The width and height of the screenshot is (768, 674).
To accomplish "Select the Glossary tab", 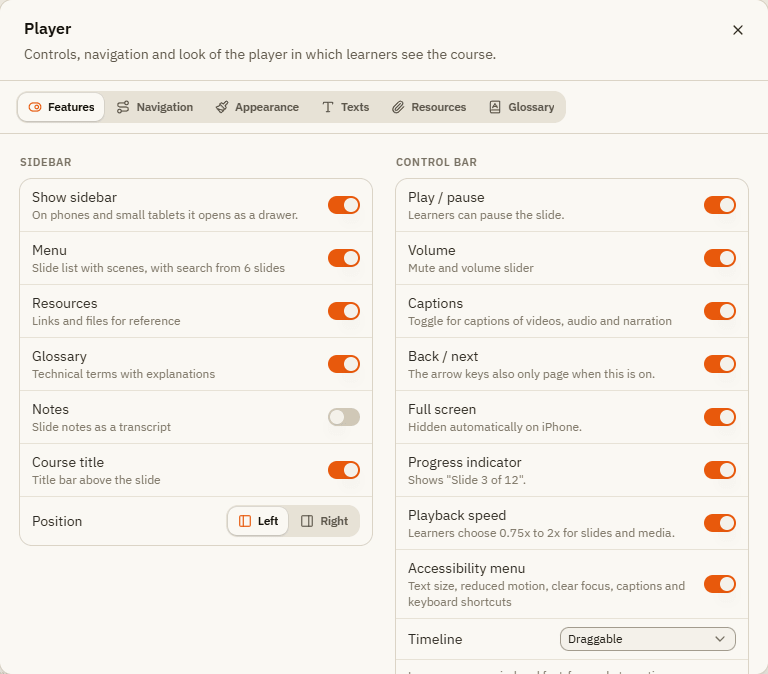I will [x=522, y=107].
